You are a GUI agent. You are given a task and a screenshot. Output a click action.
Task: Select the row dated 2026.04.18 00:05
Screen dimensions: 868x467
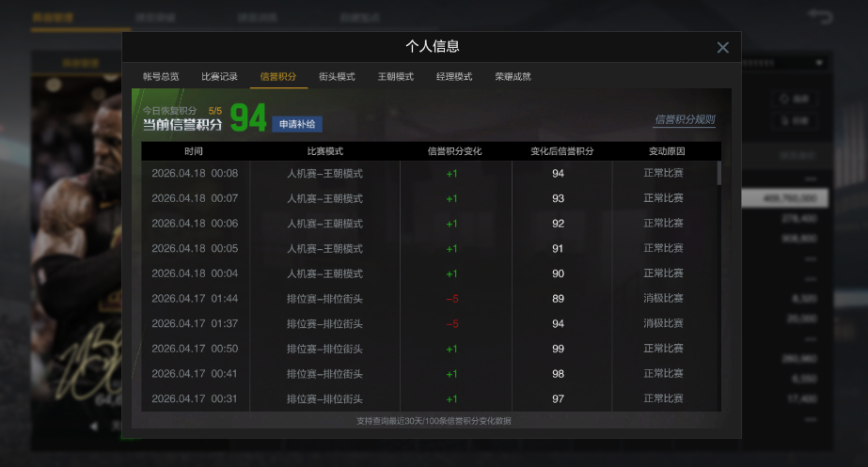[429, 248]
